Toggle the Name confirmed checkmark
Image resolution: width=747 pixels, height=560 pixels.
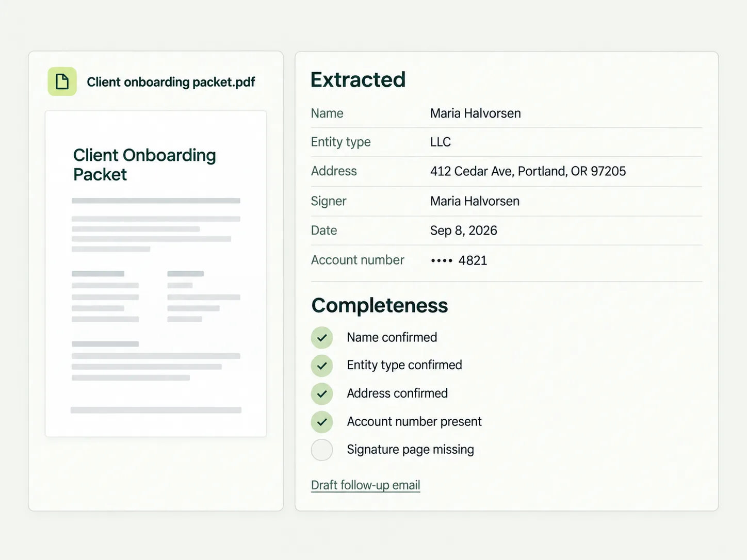coord(322,338)
